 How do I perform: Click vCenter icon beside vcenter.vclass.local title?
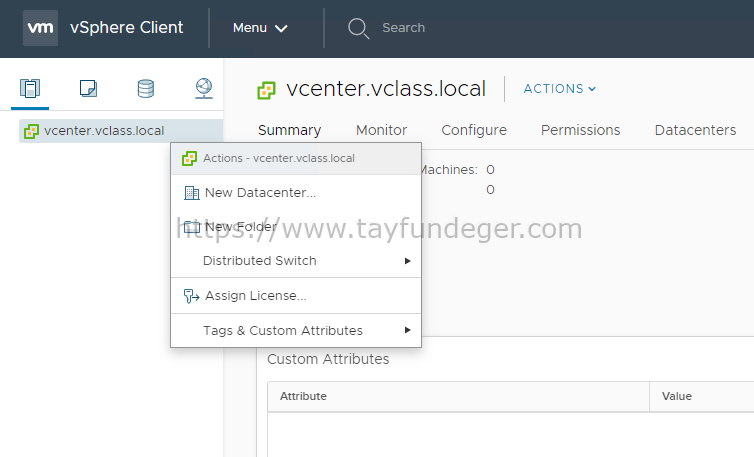[x=266, y=90]
